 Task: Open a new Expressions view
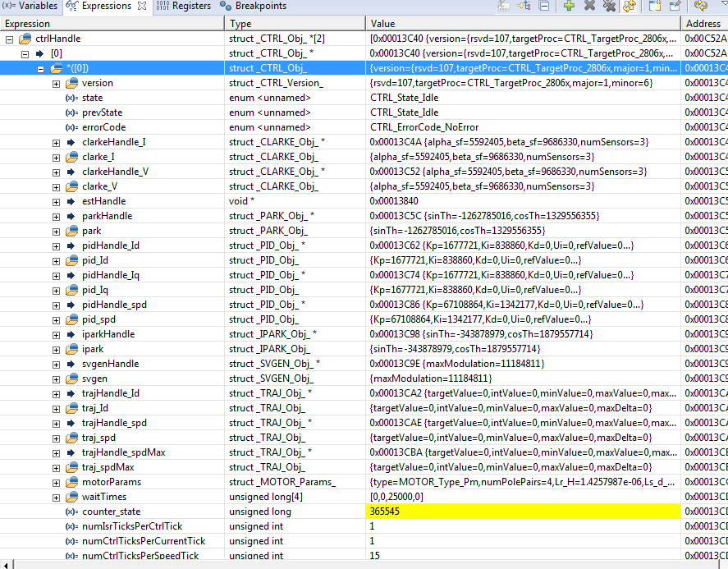pyautogui.click(x=655, y=6)
